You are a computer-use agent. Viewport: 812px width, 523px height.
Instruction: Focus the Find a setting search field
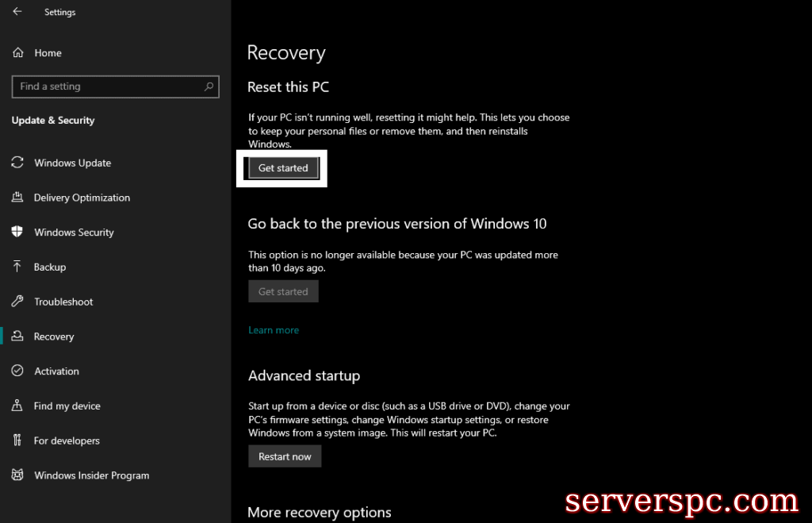pos(107,87)
